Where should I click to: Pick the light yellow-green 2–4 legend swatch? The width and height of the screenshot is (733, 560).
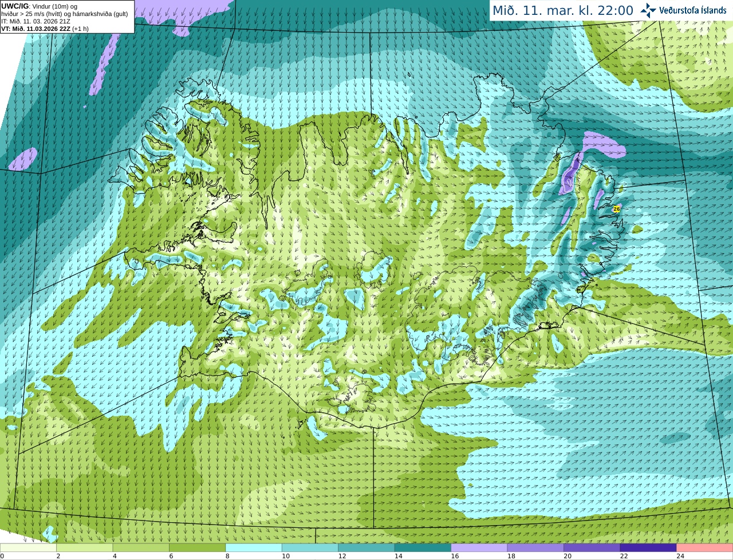pyautogui.click(x=85, y=548)
